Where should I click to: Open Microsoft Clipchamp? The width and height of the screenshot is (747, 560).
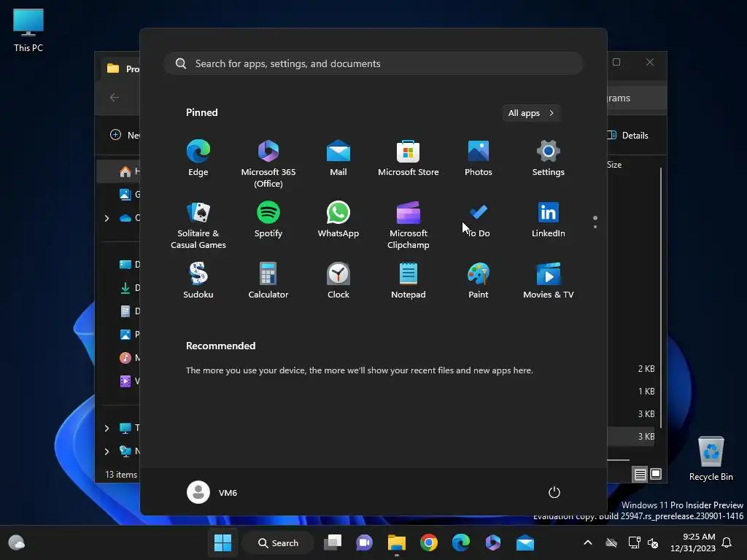(x=409, y=225)
